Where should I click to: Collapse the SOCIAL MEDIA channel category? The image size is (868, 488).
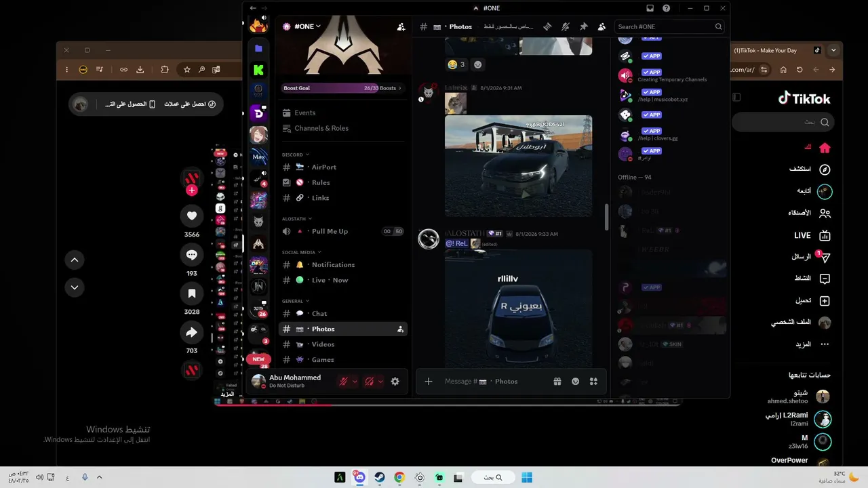(x=302, y=252)
